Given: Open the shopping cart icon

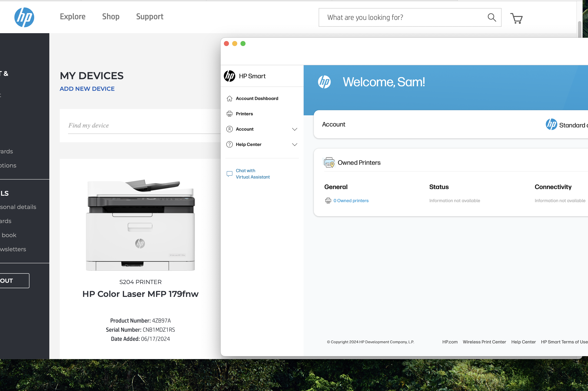Looking at the screenshot, I should (516, 18).
